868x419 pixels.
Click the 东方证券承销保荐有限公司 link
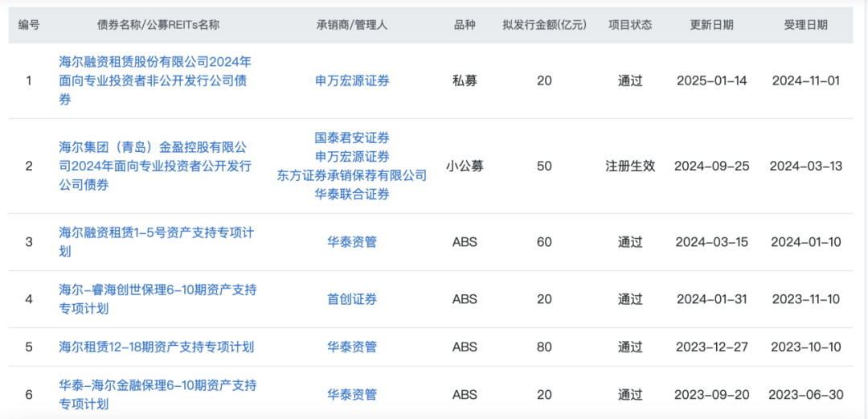click(352, 175)
